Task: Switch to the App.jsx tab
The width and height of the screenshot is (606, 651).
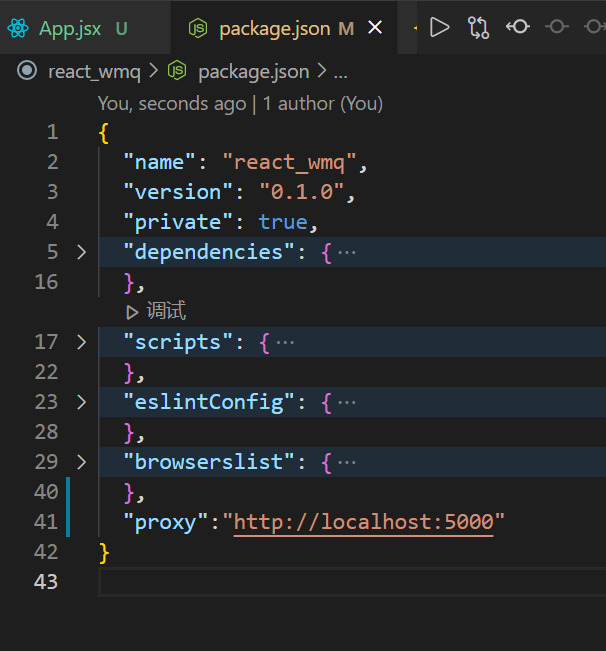Action: [72, 29]
